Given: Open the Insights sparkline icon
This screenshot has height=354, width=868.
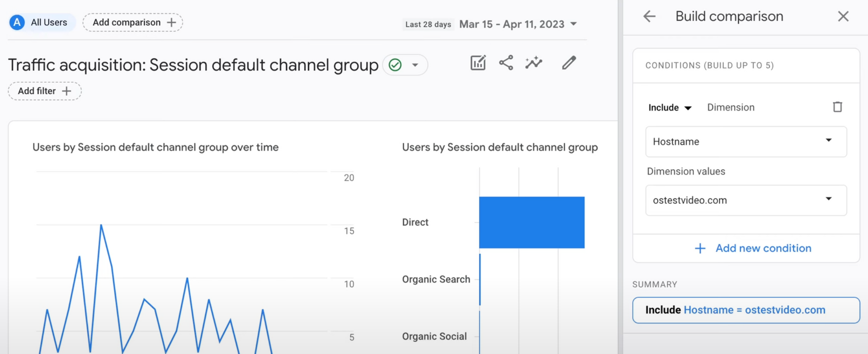Looking at the screenshot, I should 533,63.
